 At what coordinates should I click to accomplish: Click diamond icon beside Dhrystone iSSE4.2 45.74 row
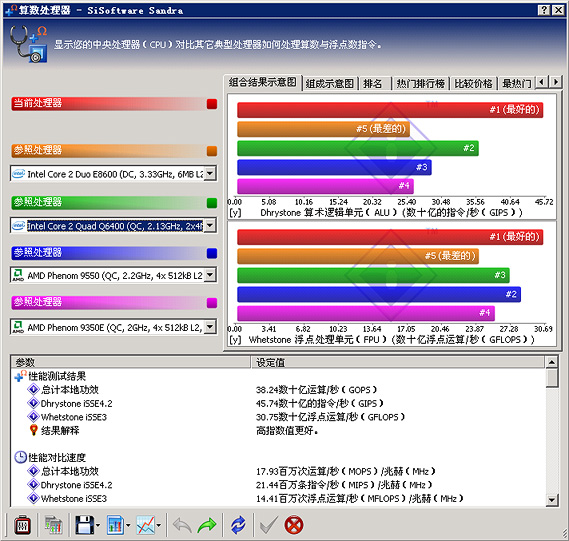[x=33, y=403]
